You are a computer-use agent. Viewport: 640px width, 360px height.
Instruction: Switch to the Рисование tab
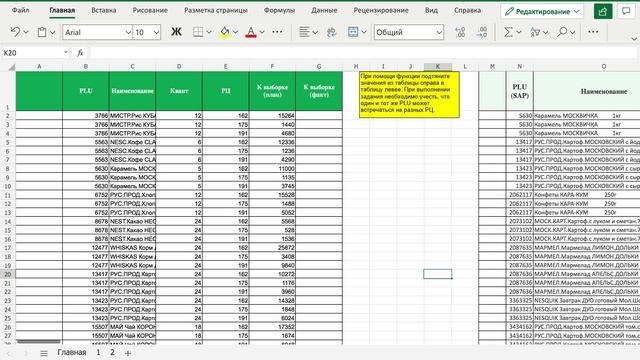[150, 10]
